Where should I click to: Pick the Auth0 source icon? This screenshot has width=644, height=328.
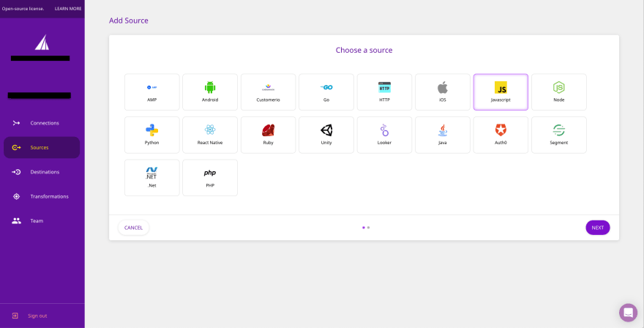(x=501, y=130)
